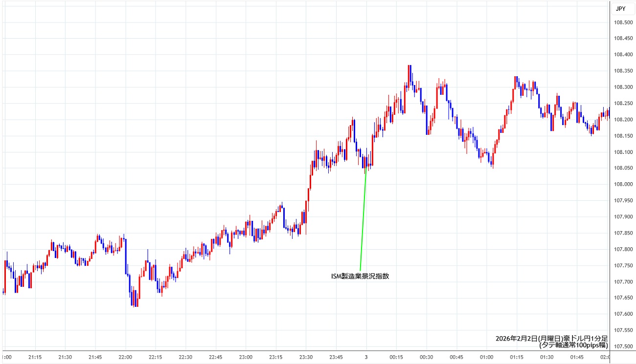Click the 23:30 time axis label
The width and height of the screenshot is (636, 364).
306,357
